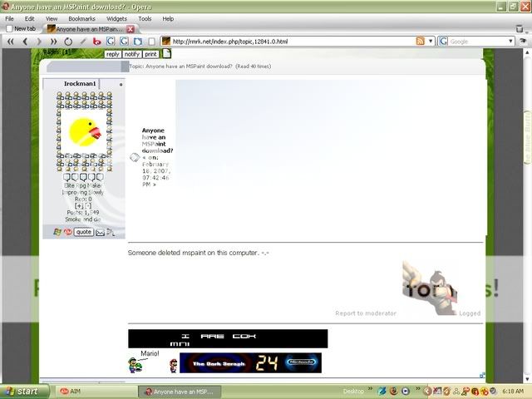Close the 'Anyone have an MSPaint' tab

131,29
